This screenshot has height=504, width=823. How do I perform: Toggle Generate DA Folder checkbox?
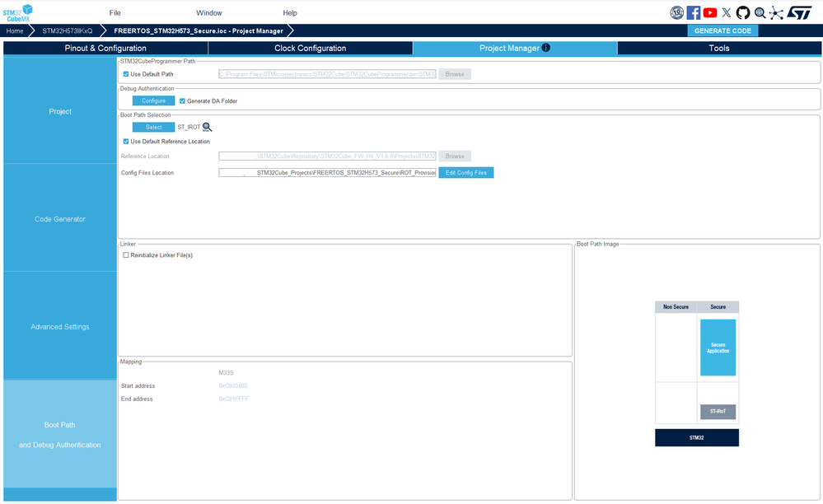[x=182, y=100]
